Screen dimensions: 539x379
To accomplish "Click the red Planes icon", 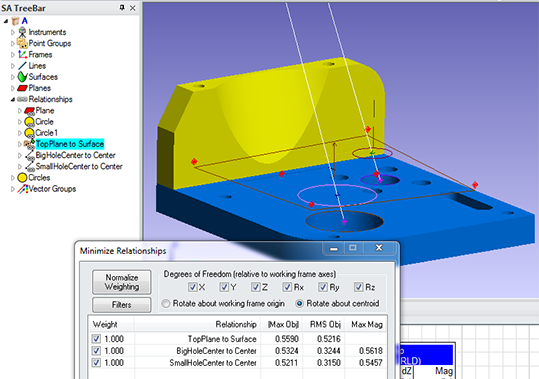I will coord(22,88).
